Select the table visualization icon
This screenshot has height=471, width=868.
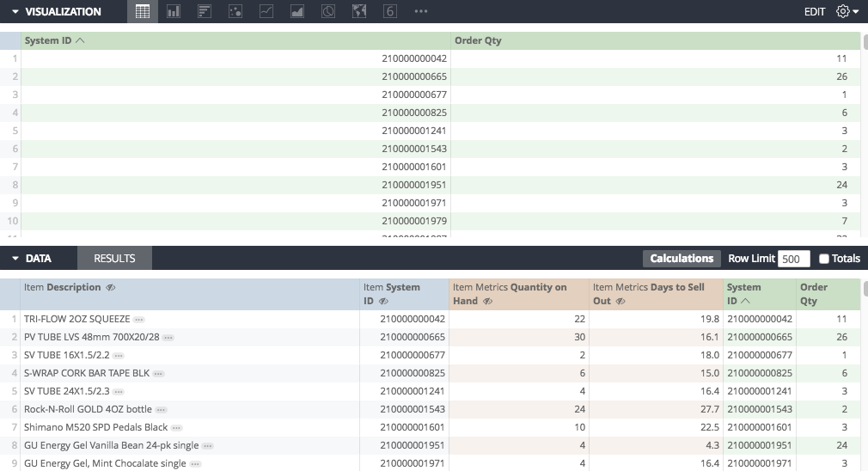tap(143, 11)
